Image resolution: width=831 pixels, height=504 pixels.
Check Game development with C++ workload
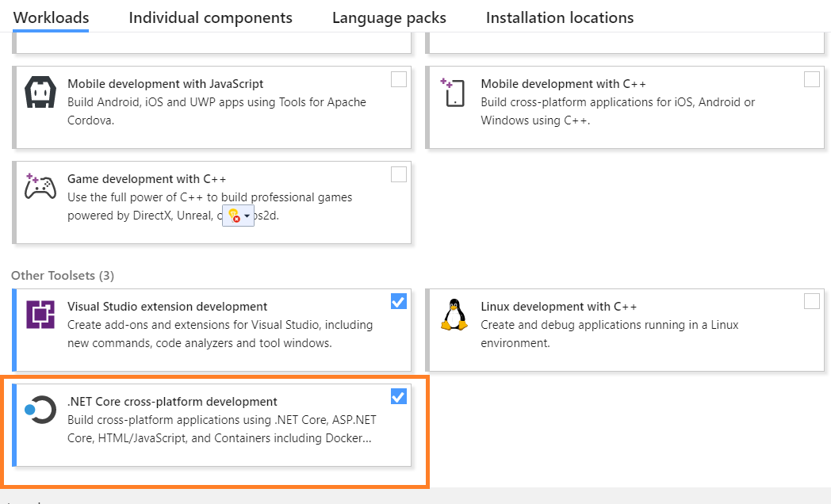click(x=399, y=174)
